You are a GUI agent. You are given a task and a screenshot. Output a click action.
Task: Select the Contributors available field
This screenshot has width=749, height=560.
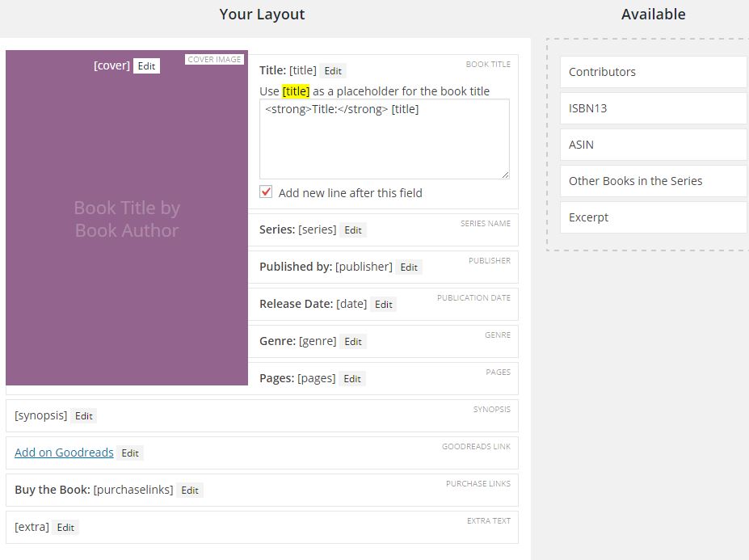654,72
